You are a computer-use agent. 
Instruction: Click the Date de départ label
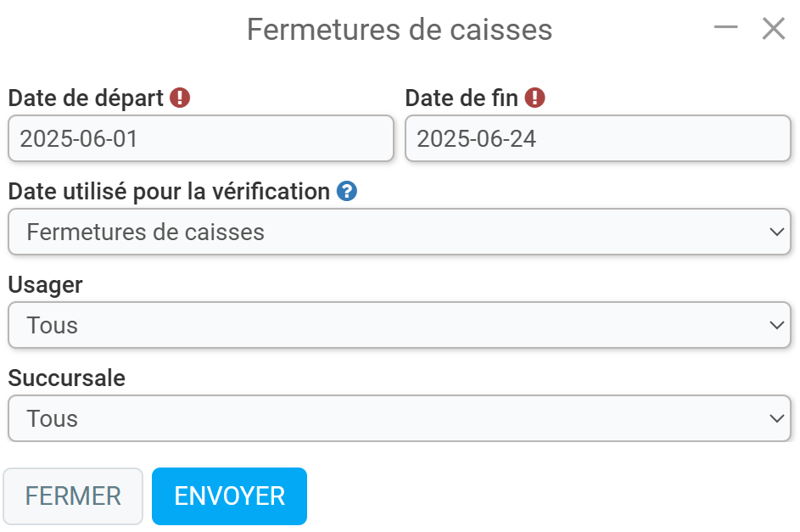tap(86, 98)
